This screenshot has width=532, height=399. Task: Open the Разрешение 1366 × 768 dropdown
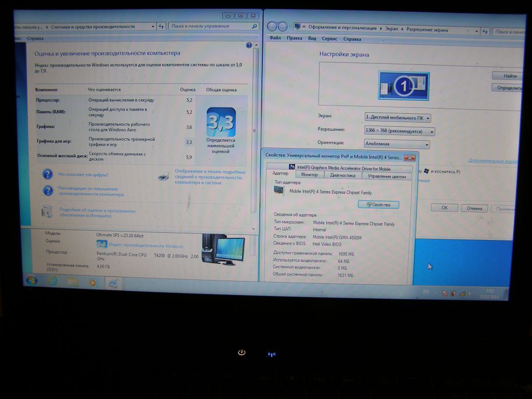coord(400,131)
